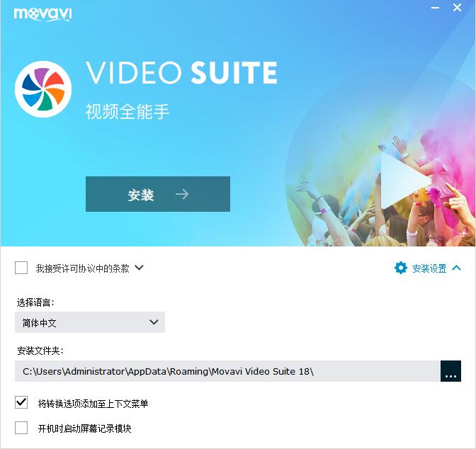Click the install folder path field
The height and width of the screenshot is (449, 476).
coord(227,371)
